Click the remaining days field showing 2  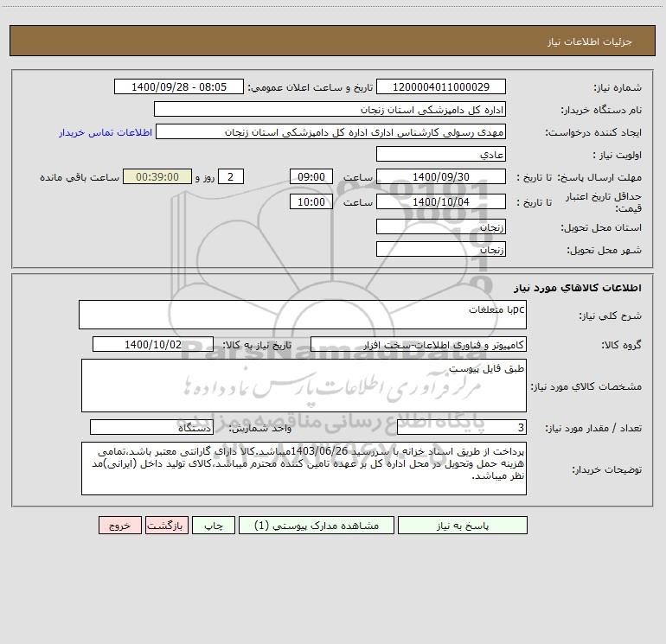[x=231, y=176]
